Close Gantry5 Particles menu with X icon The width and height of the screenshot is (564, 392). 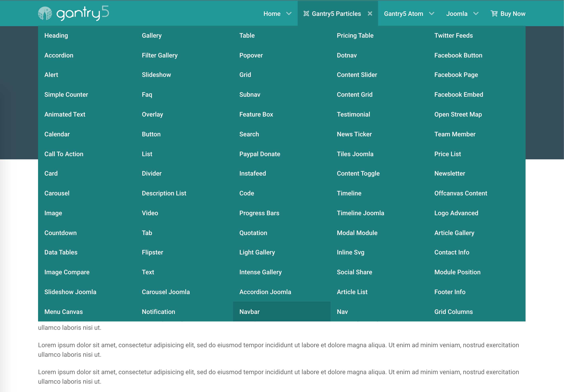coord(370,13)
